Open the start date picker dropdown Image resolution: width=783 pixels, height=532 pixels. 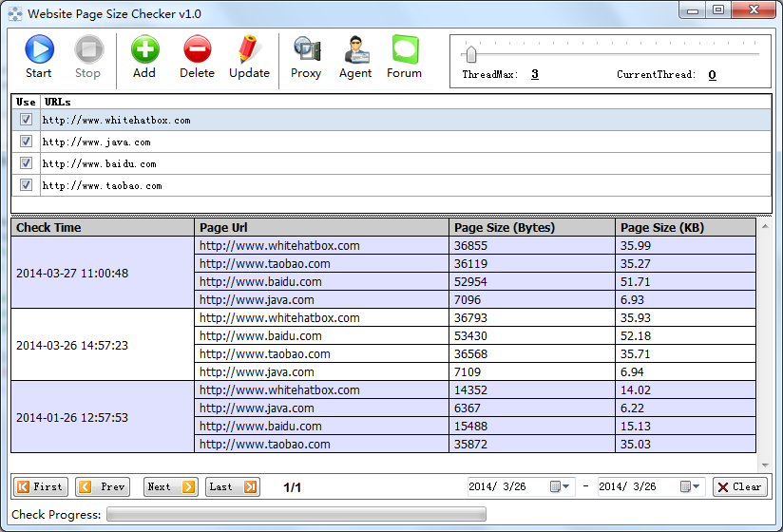[561, 486]
